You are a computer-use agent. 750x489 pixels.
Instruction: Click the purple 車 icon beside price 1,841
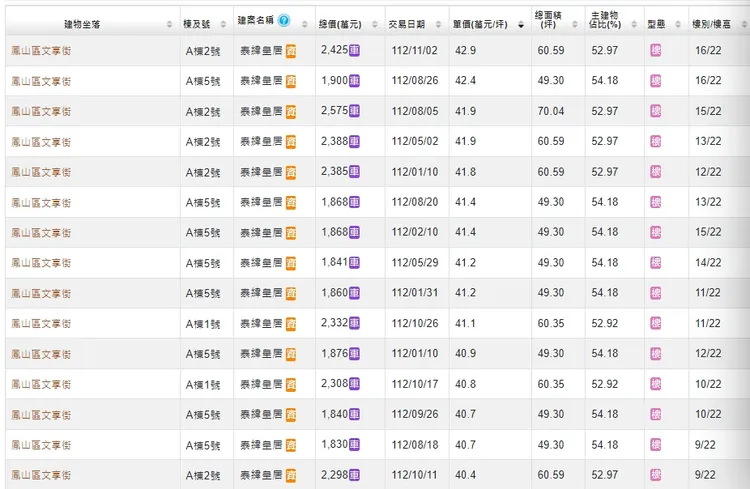coord(354,263)
